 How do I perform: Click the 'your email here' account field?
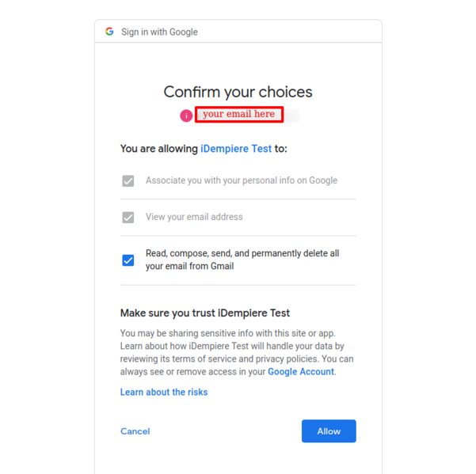[x=238, y=115]
